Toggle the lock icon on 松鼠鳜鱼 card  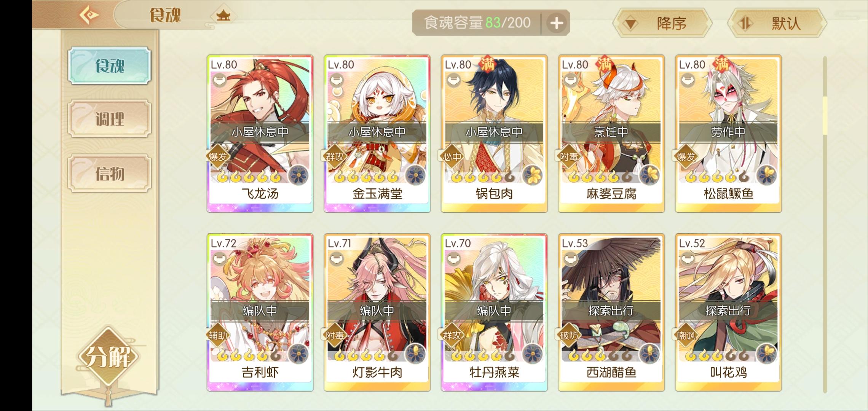click(688, 81)
